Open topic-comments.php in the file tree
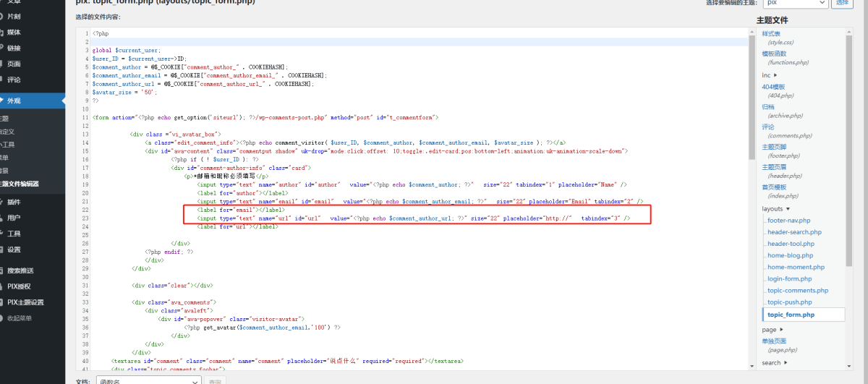The height and width of the screenshot is (384, 868). point(797,291)
